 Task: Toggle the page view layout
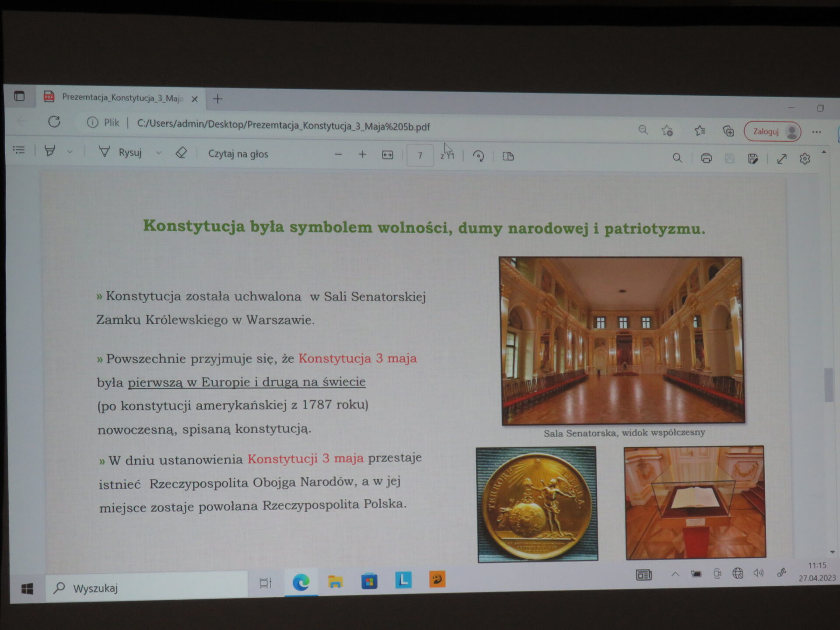[x=508, y=156]
